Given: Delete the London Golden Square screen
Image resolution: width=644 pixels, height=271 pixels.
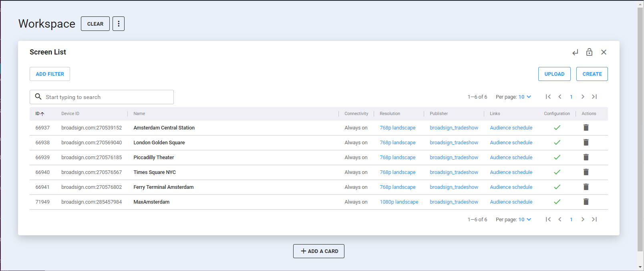Looking at the screenshot, I should click(x=586, y=142).
